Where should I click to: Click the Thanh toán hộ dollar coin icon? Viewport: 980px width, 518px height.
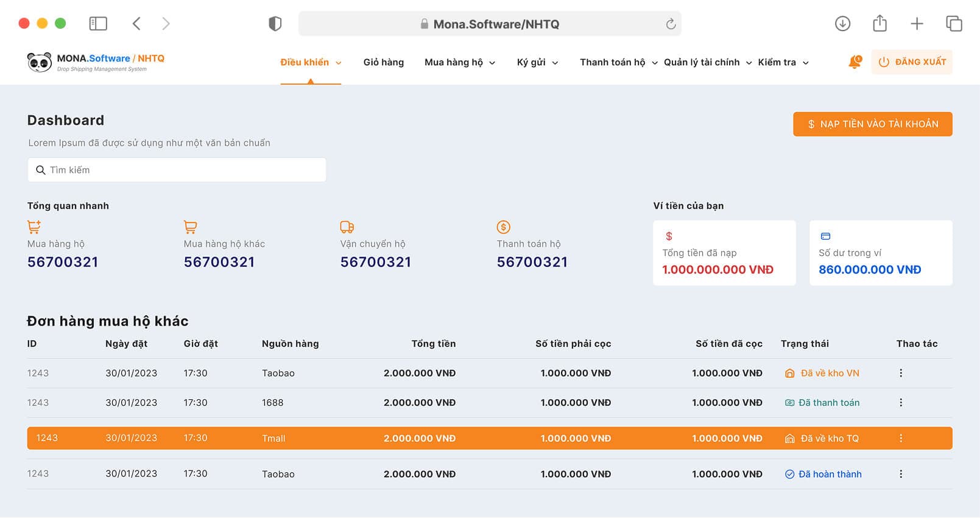[x=503, y=227]
